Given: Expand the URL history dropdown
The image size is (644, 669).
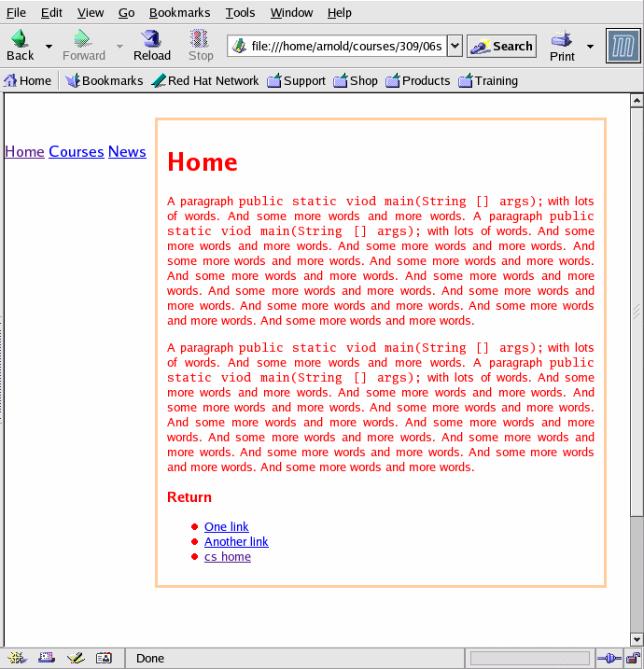Looking at the screenshot, I should (455, 46).
